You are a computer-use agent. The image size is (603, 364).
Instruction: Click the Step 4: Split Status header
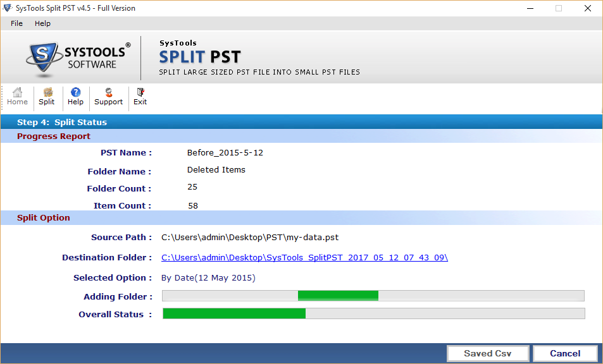(62, 123)
